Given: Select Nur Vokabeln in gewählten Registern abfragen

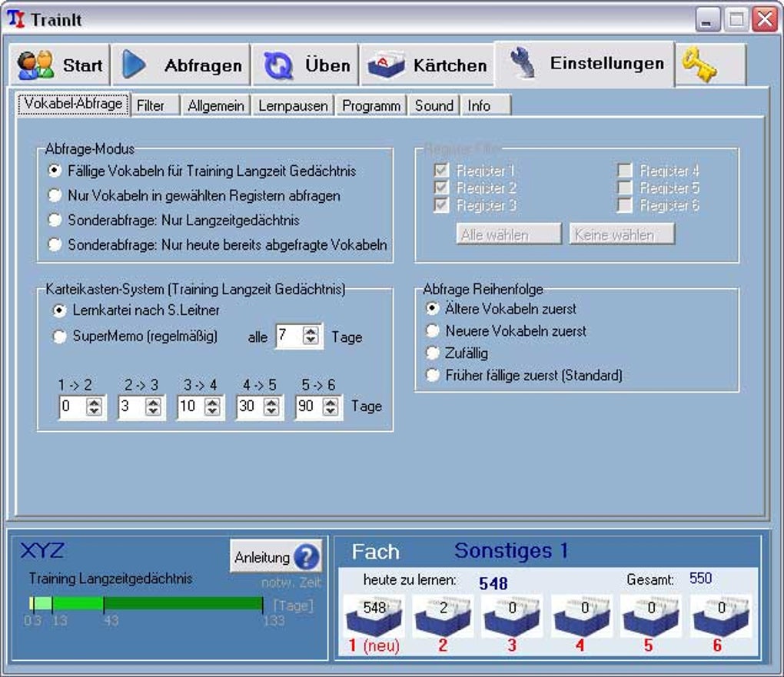Looking at the screenshot, I should (194, 195).
